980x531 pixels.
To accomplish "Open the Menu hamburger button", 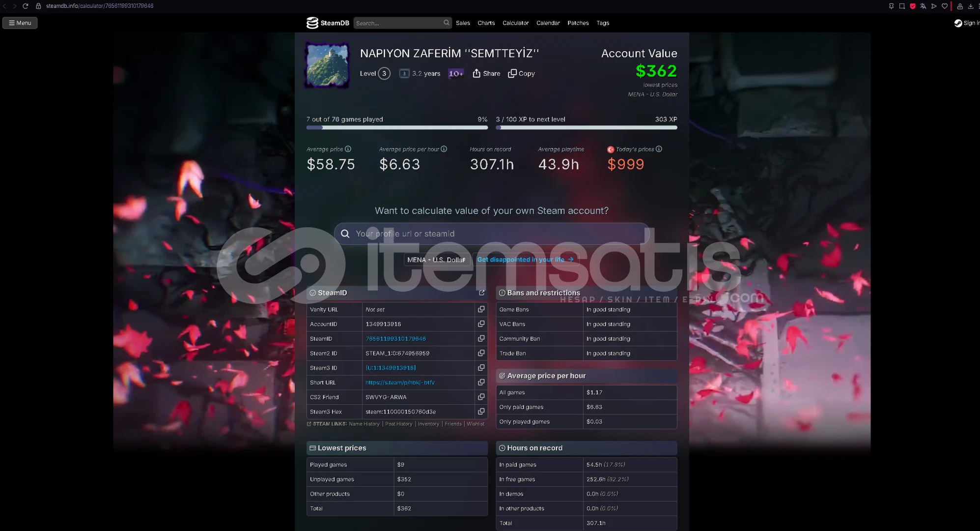I will pyautogui.click(x=20, y=23).
